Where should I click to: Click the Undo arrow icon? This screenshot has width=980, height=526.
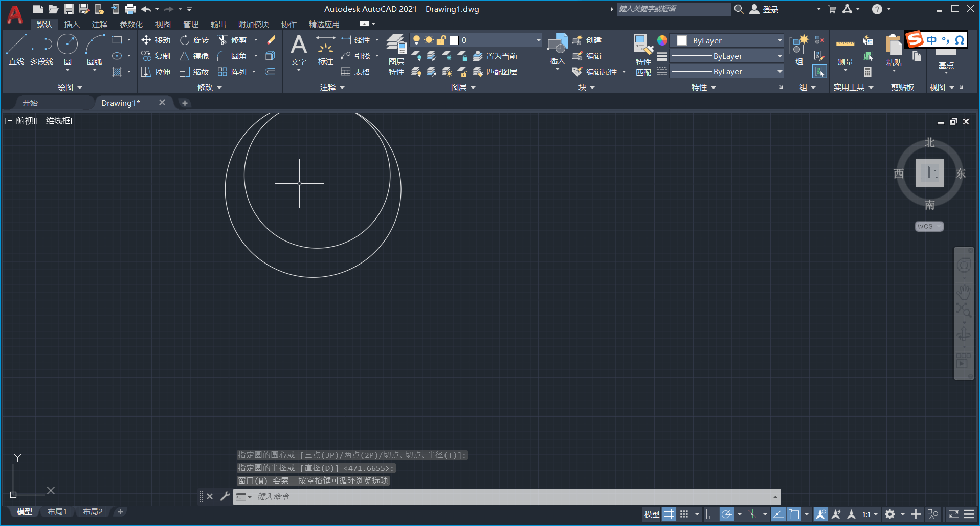point(146,9)
